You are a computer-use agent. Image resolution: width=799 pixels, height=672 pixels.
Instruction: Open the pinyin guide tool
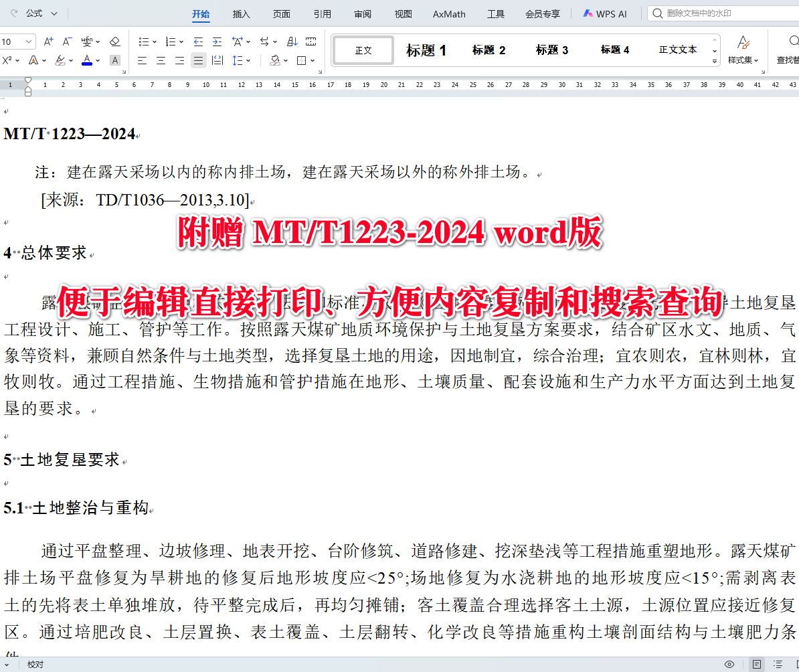click(x=86, y=41)
